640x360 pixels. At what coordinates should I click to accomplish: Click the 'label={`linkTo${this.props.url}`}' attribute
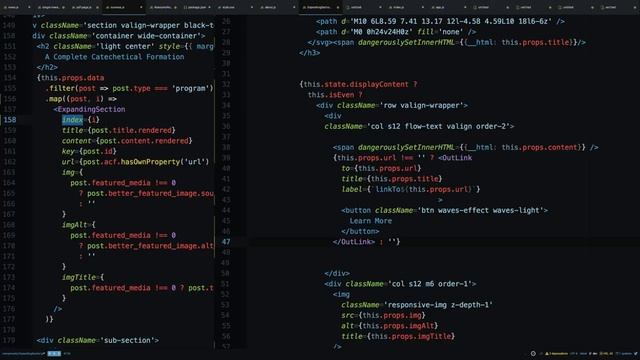(411, 189)
